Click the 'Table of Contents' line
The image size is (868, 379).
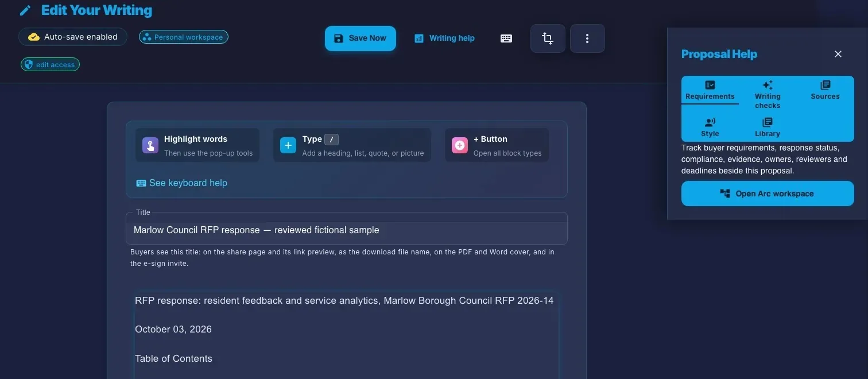[x=173, y=359]
